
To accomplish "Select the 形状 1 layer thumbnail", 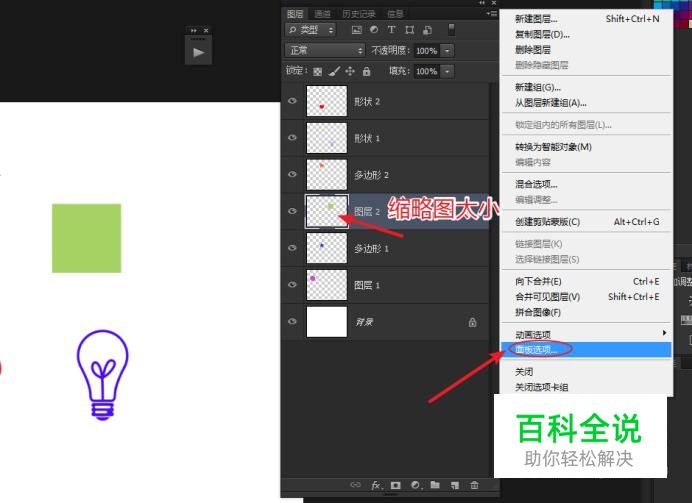I will tap(327, 138).
